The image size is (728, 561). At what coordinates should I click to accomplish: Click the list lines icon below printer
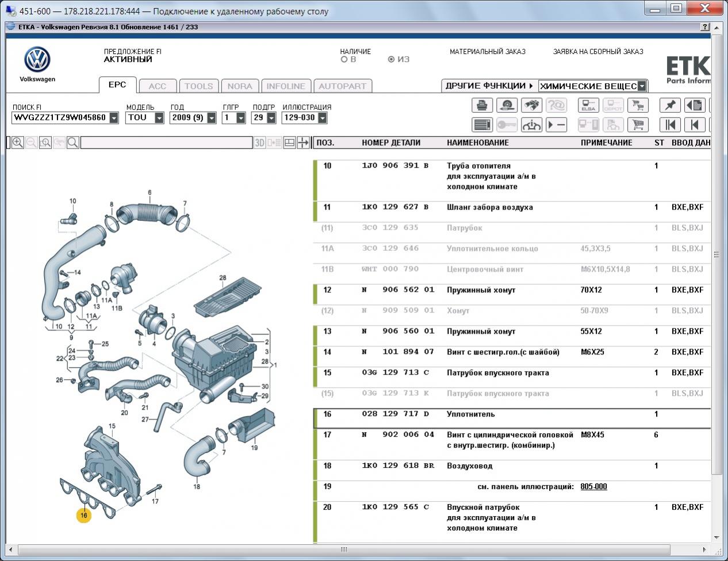pyautogui.click(x=482, y=124)
